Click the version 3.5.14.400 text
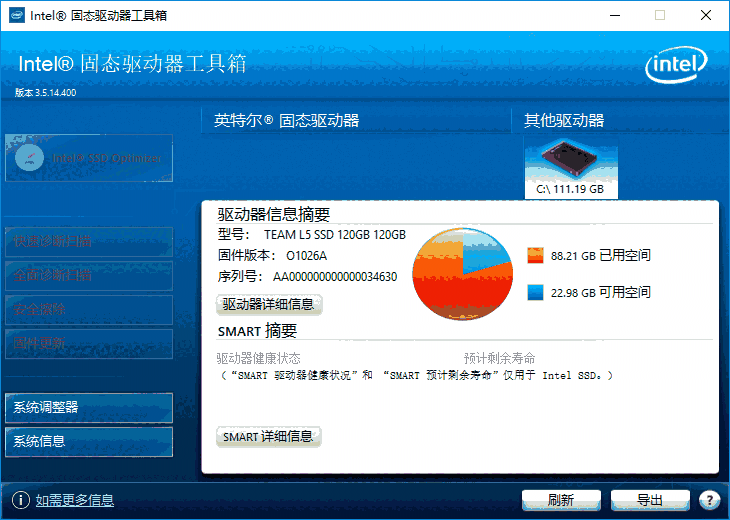This screenshot has width=730, height=520. (45, 93)
